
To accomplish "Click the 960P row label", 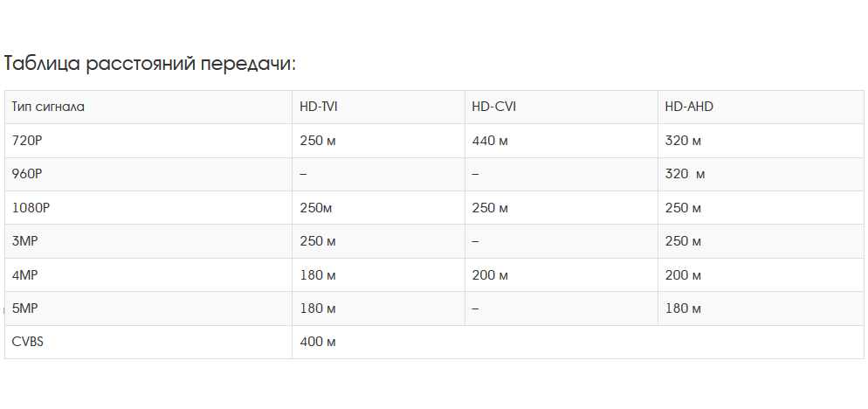I will click(x=27, y=174).
